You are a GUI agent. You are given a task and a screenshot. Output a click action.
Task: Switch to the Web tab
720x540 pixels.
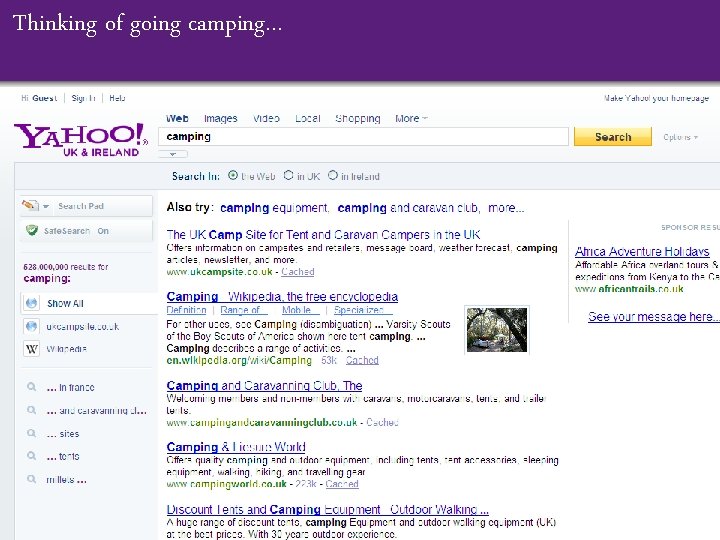pos(177,118)
